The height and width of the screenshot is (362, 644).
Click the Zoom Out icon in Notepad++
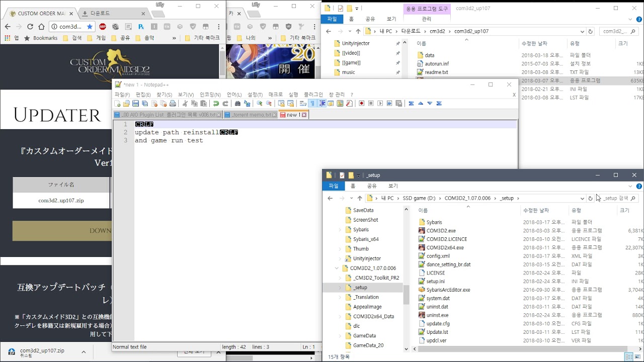269,104
